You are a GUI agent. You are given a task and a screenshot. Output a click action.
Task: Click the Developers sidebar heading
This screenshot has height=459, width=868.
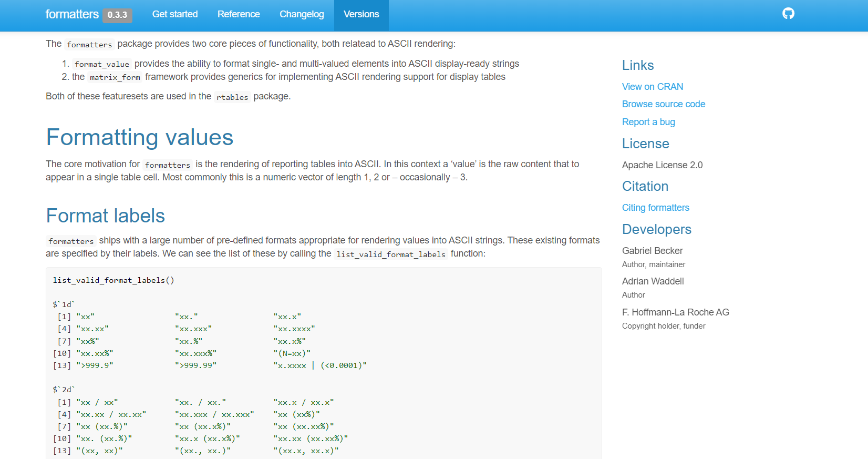point(657,229)
